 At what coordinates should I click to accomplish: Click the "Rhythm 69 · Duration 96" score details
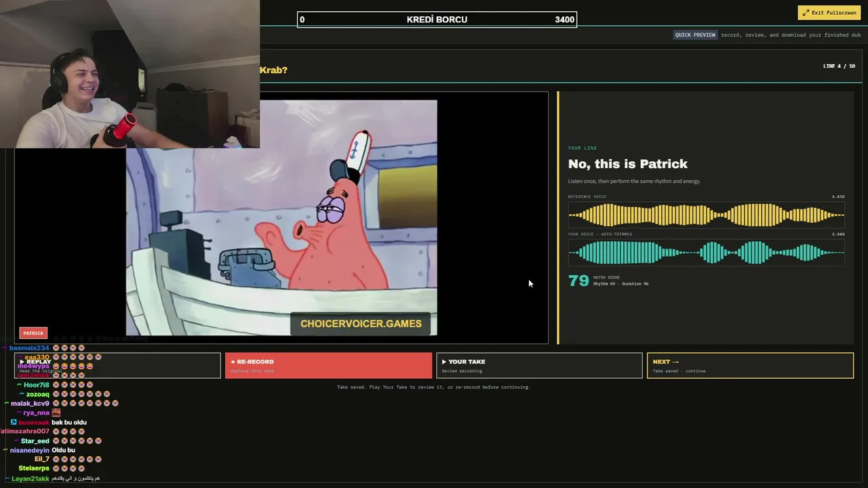point(620,284)
